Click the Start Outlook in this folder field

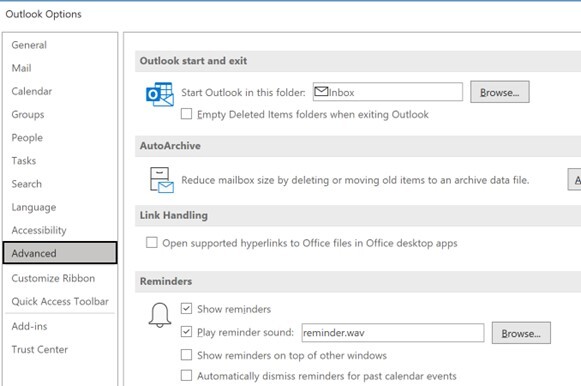388,92
